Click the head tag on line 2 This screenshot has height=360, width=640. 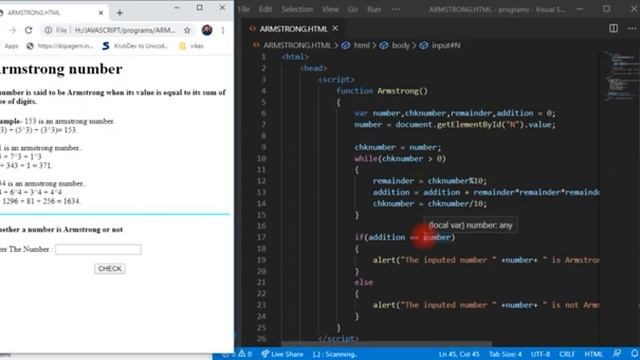point(313,68)
